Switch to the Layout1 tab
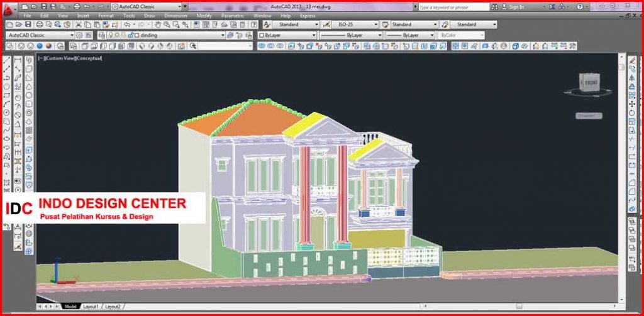The width and height of the screenshot is (644, 316). pyautogui.click(x=91, y=307)
